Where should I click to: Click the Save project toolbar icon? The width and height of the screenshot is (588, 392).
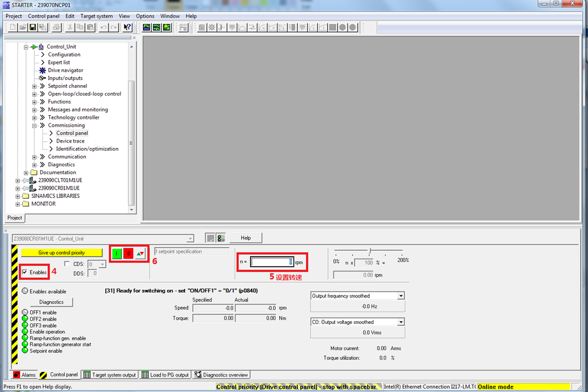pyautogui.click(x=33, y=27)
